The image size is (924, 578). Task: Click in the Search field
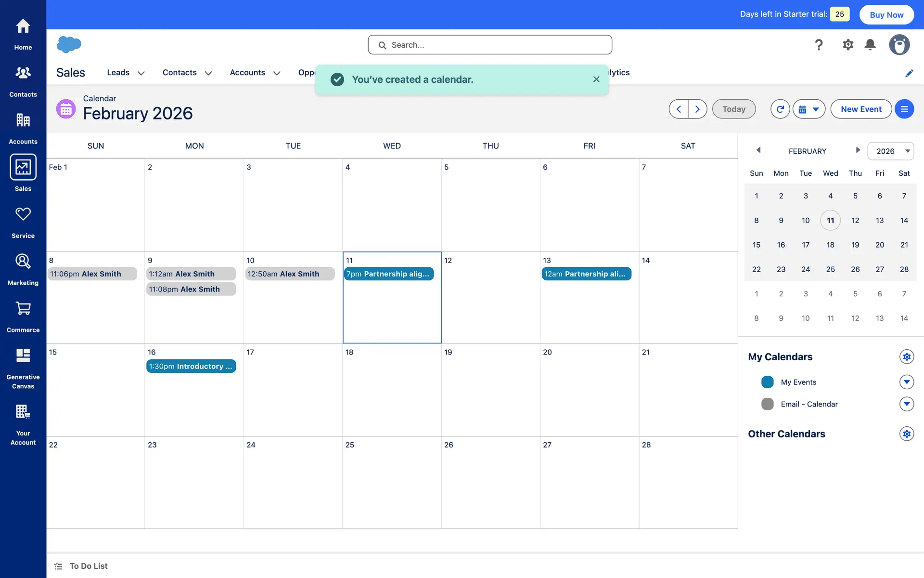(490, 45)
